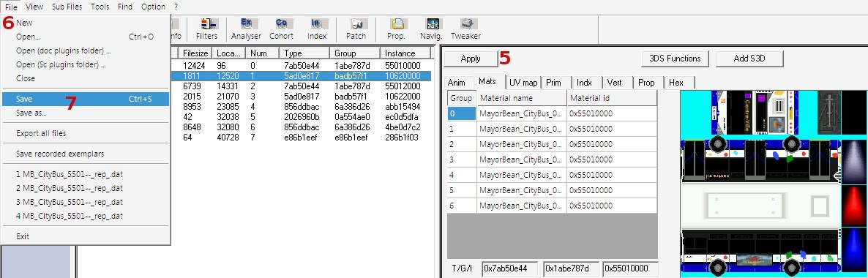Select file row with instance 55012000
Image resolution: width=868 pixels, height=278 pixels.
click(x=301, y=86)
